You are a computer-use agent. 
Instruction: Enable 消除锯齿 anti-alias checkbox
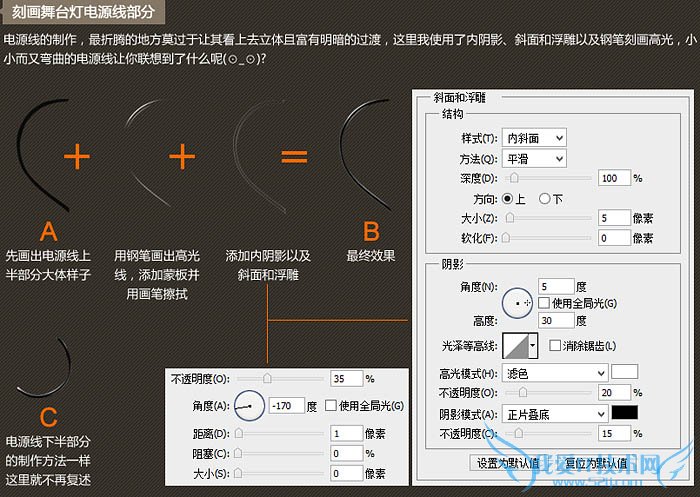pos(555,346)
